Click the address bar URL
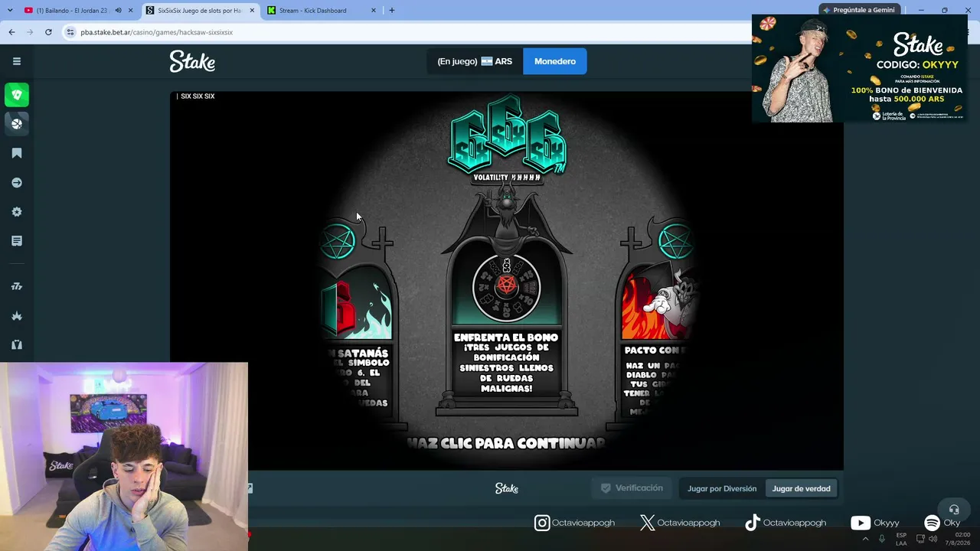 click(x=157, y=32)
